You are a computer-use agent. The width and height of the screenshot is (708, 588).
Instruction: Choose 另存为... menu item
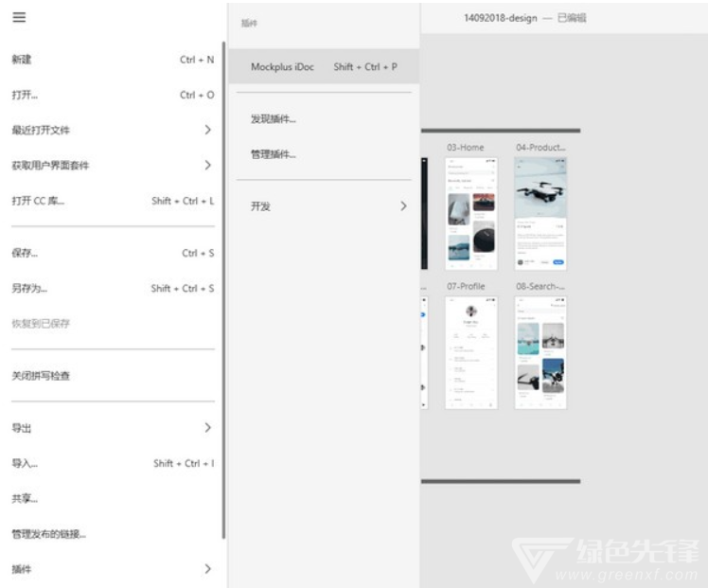(113, 288)
